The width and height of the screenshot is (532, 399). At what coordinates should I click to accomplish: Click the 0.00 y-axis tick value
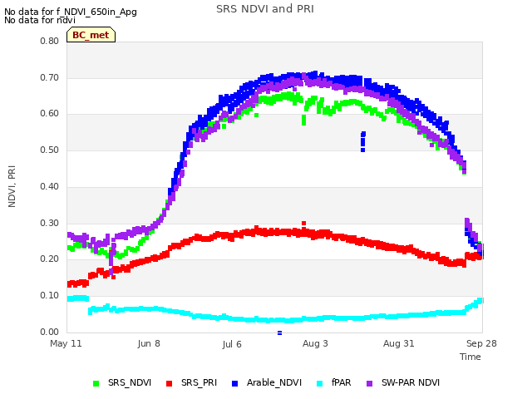click(50, 332)
